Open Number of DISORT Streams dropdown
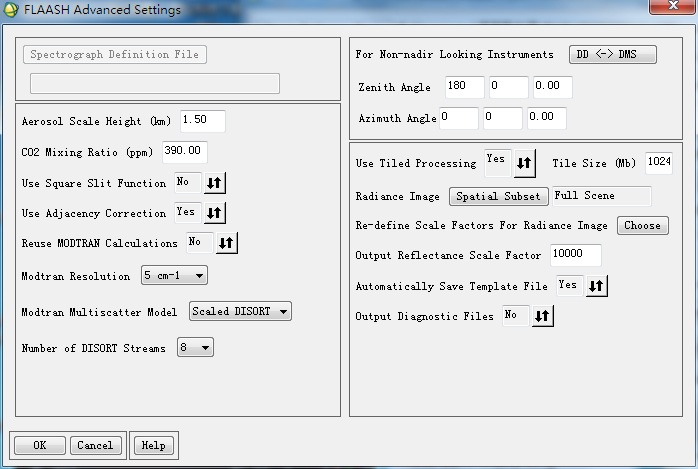Viewport: 698px width, 469px height. click(x=193, y=348)
